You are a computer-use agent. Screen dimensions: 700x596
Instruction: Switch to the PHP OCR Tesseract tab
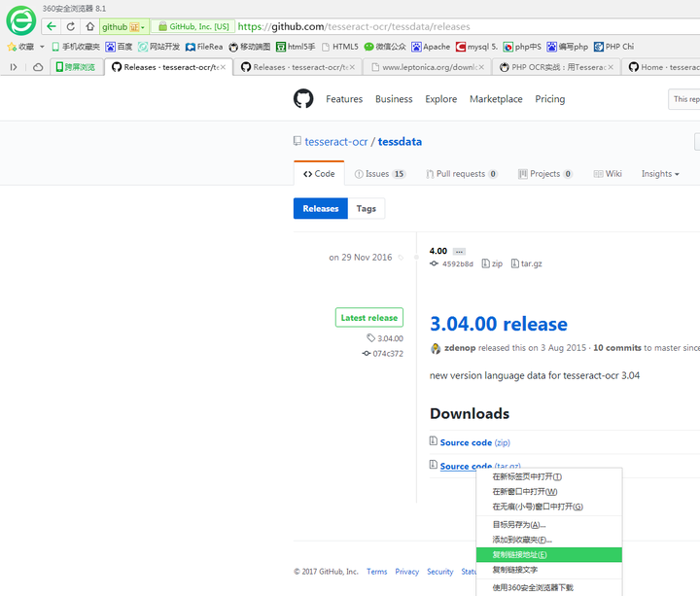click(x=557, y=67)
